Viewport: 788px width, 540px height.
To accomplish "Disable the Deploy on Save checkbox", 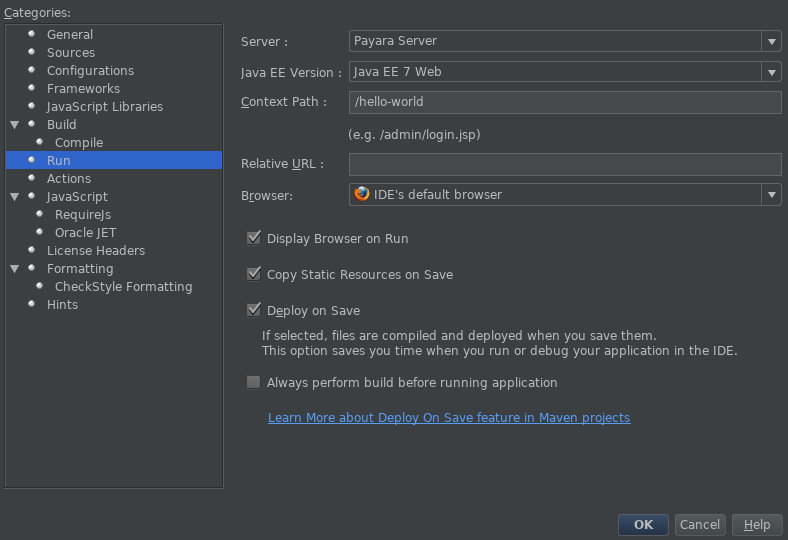I will click(x=254, y=310).
